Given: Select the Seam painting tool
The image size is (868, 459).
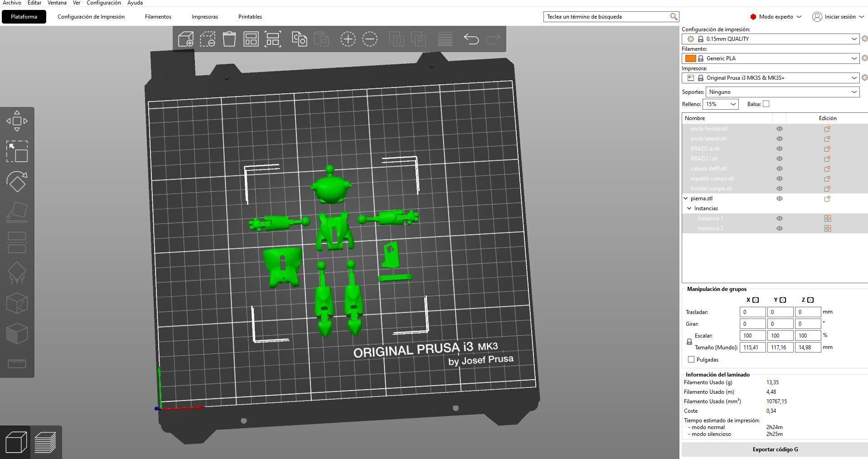Looking at the screenshot, I should coord(17,303).
